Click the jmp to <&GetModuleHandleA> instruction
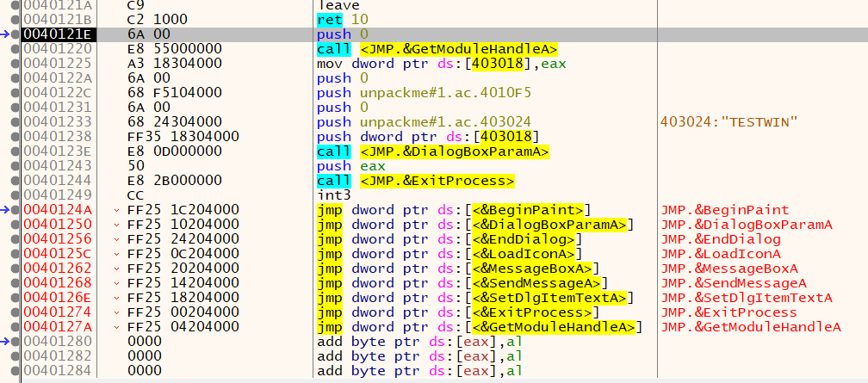 coord(480,327)
